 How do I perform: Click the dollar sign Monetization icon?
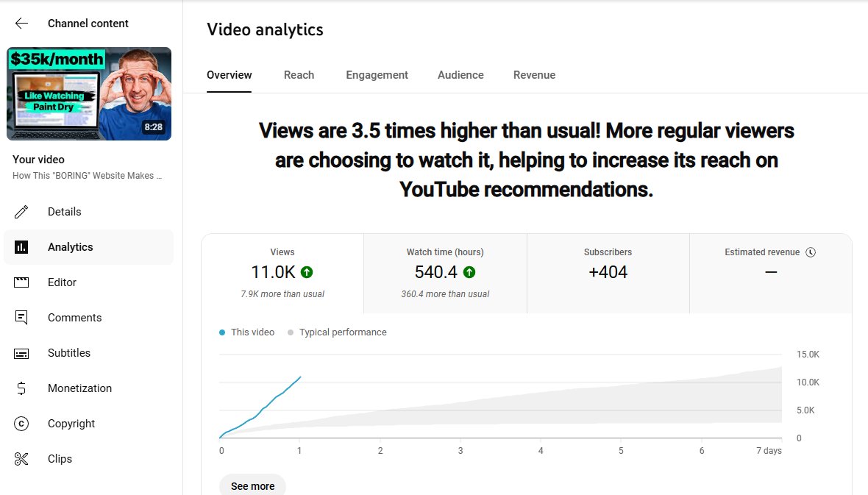(21, 388)
